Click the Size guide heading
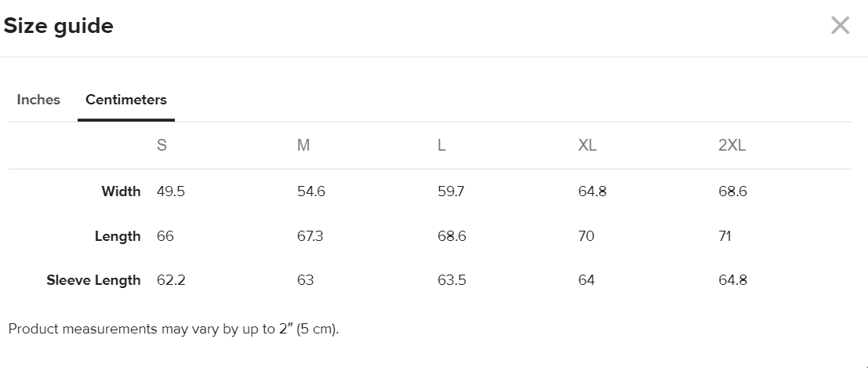The image size is (868, 368). pyautogui.click(x=59, y=26)
